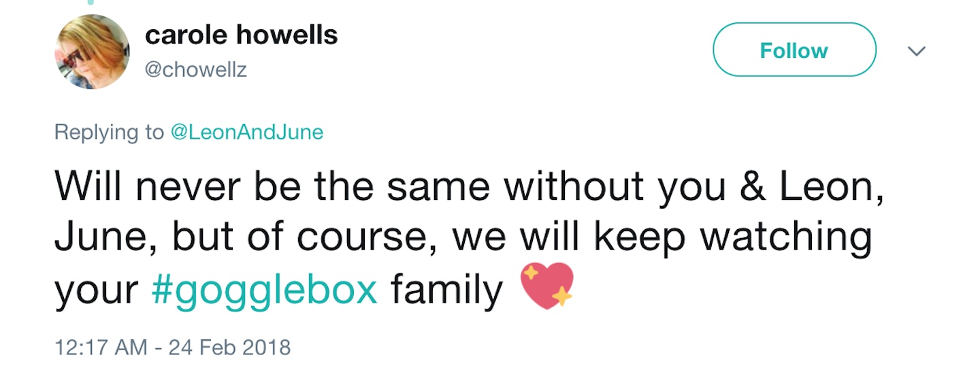Screen dimensions: 980x372
Task: Open the @chowellz handle link
Action: [196, 69]
